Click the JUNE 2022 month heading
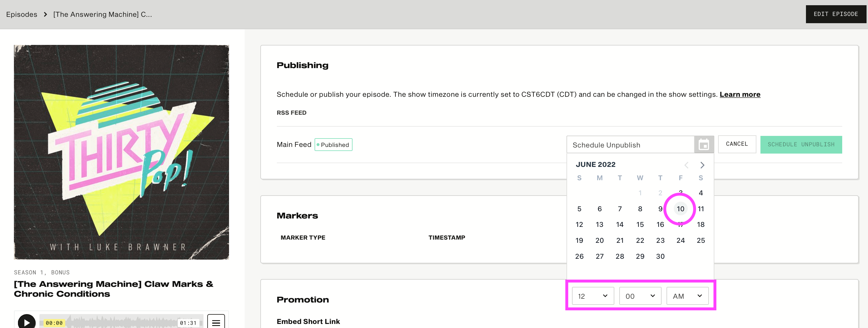 tap(595, 164)
